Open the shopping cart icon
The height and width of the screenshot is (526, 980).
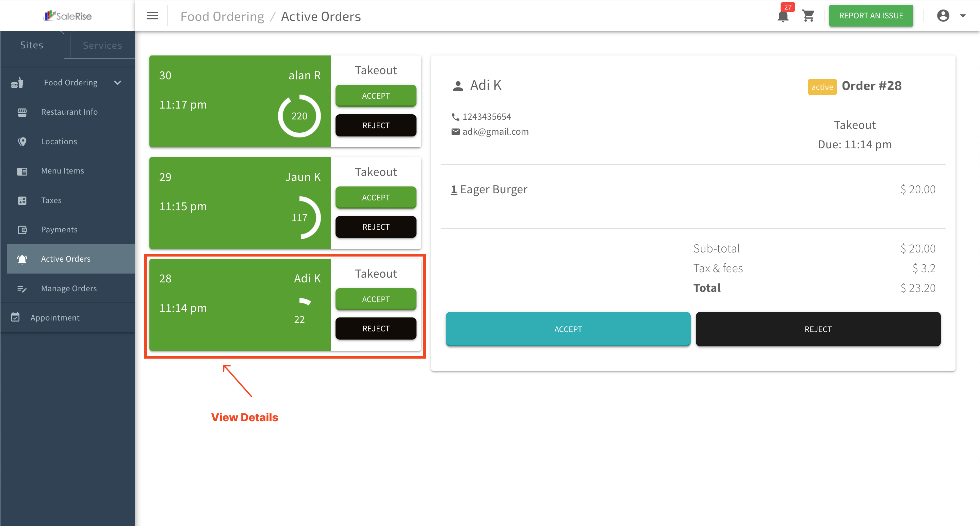(808, 16)
